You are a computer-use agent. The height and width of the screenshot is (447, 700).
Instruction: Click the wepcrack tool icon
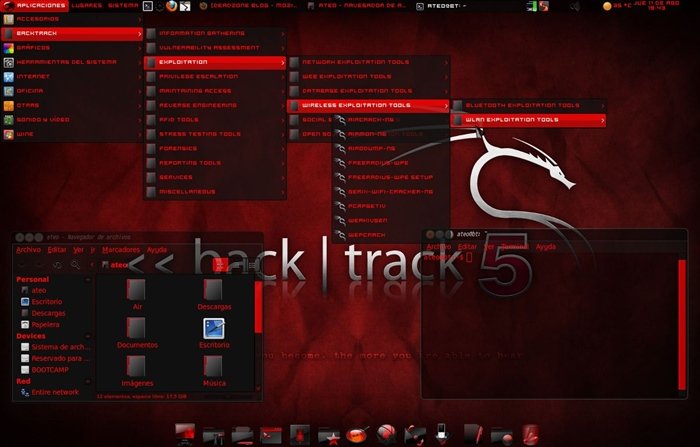340,235
